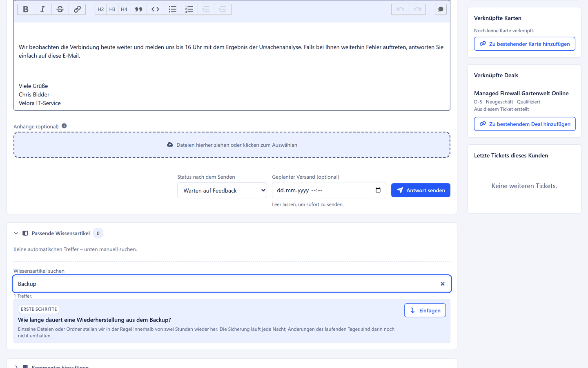The image size is (588, 368).
Task: Insert a hyperlink via link icon
Action: [x=77, y=9]
